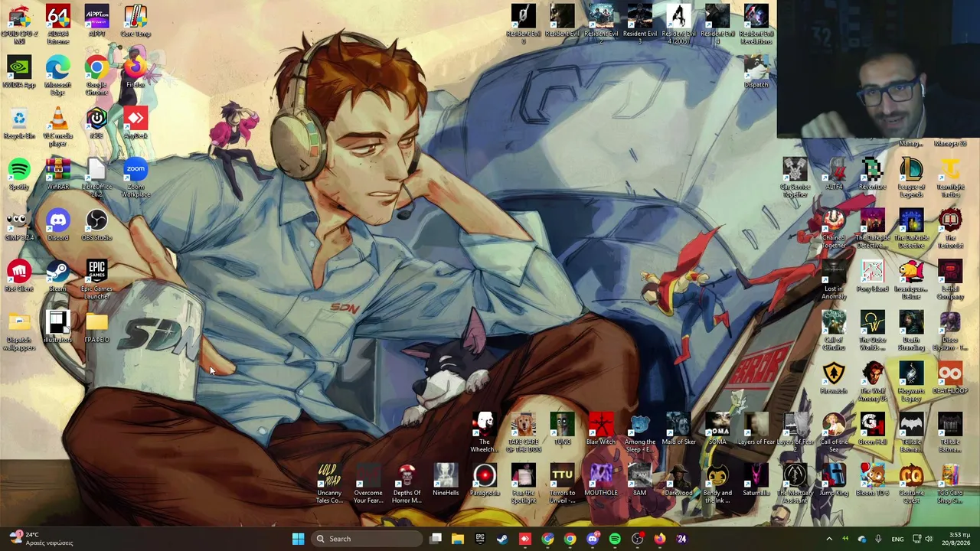Open the Windows Start menu
The image size is (980, 551).
[x=298, y=539]
